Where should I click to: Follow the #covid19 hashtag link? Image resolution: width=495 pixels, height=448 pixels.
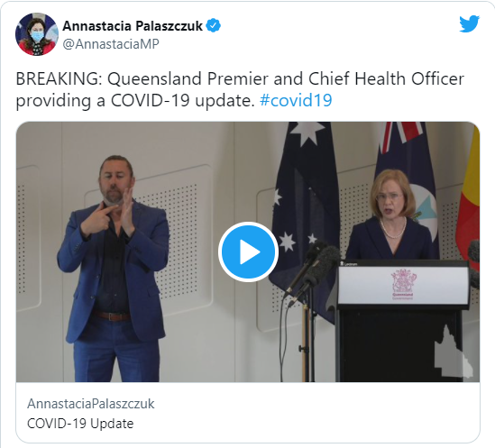pyautogui.click(x=296, y=100)
